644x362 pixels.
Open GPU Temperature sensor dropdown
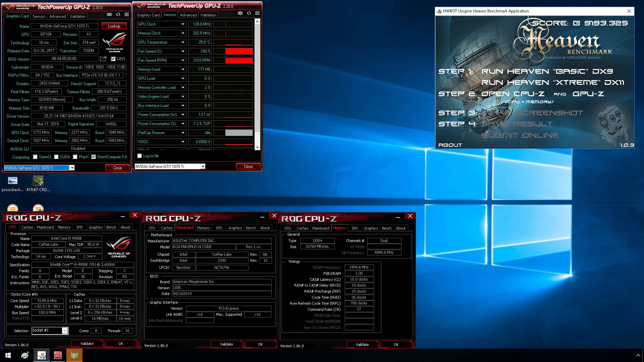[183, 42]
